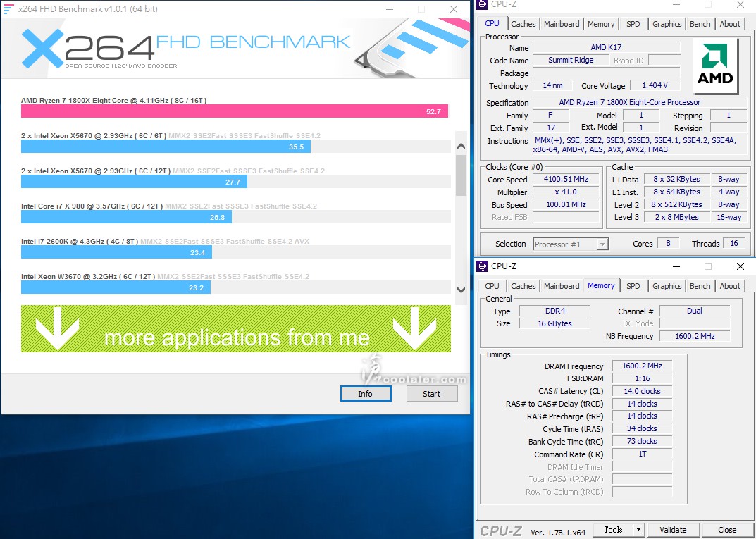Select Memory tab in top CPU-Z window
The height and width of the screenshot is (539, 756).
coord(601,24)
